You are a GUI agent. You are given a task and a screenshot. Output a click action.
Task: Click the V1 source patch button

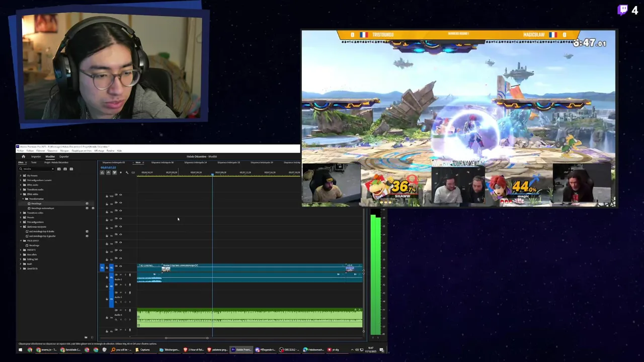click(x=102, y=267)
